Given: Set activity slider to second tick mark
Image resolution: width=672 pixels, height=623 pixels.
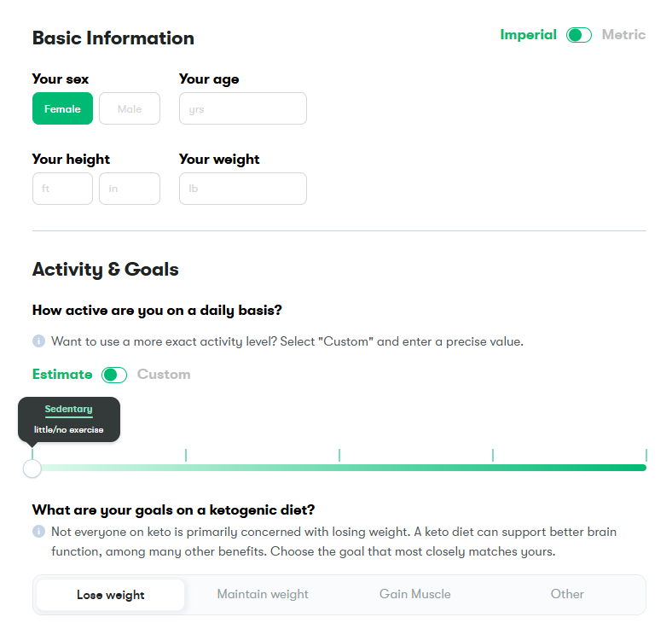Looking at the screenshot, I should point(186,456).
